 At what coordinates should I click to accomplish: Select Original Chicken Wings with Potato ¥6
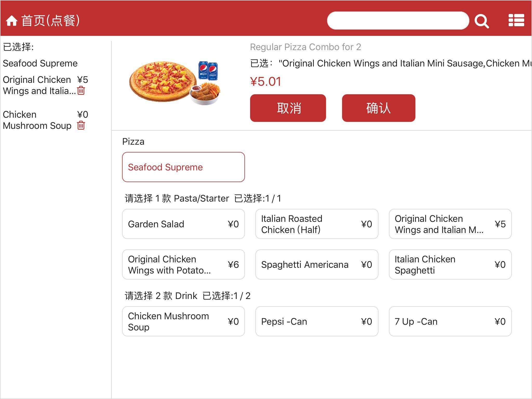183,264
